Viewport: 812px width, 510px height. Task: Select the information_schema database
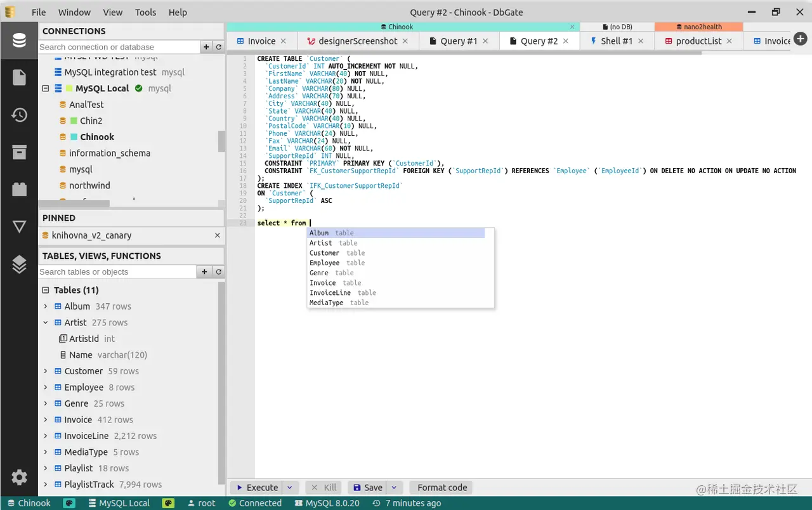pyautogui.click(x=109, y=153)
